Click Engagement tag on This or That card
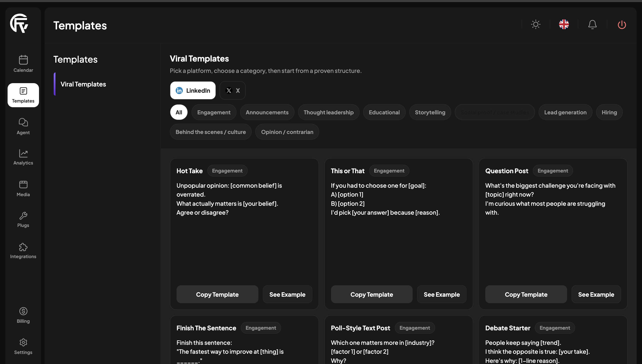 click(x=389, y=171)
